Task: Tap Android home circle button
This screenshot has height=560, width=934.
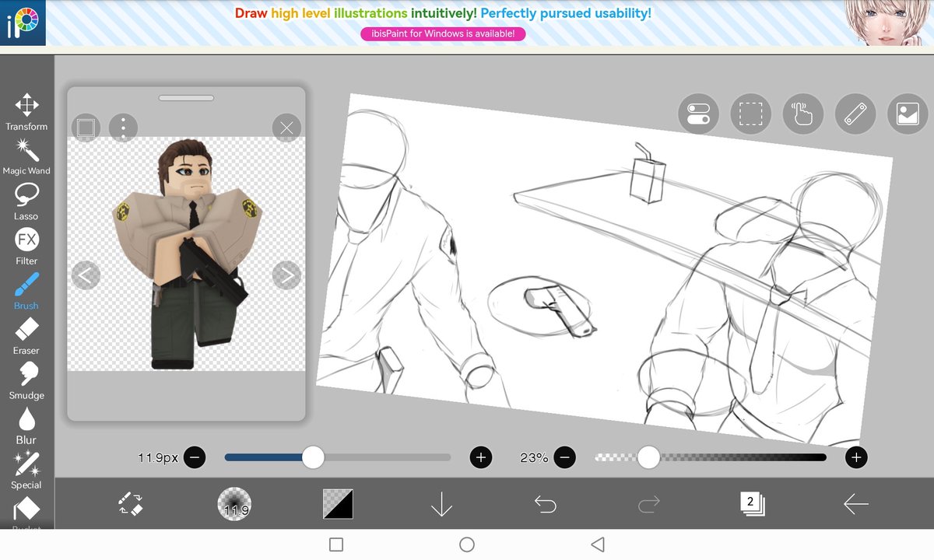Action: (467, 544)
